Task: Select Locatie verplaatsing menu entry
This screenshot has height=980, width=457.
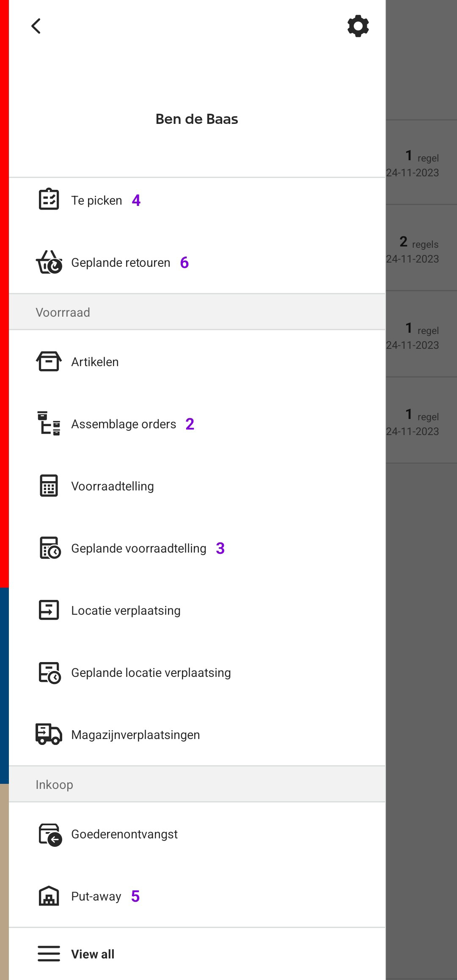Action: click(x=197, y=610)
